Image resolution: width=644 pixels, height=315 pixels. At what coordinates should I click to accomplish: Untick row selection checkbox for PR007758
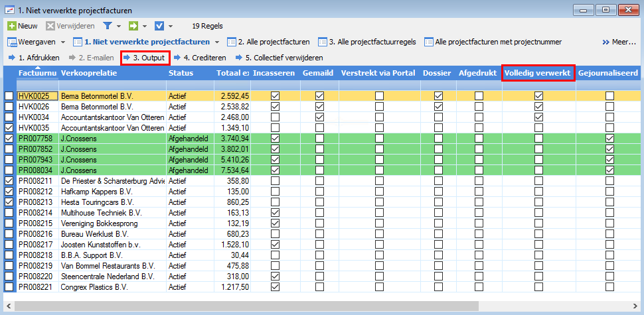tap(9, 138)
